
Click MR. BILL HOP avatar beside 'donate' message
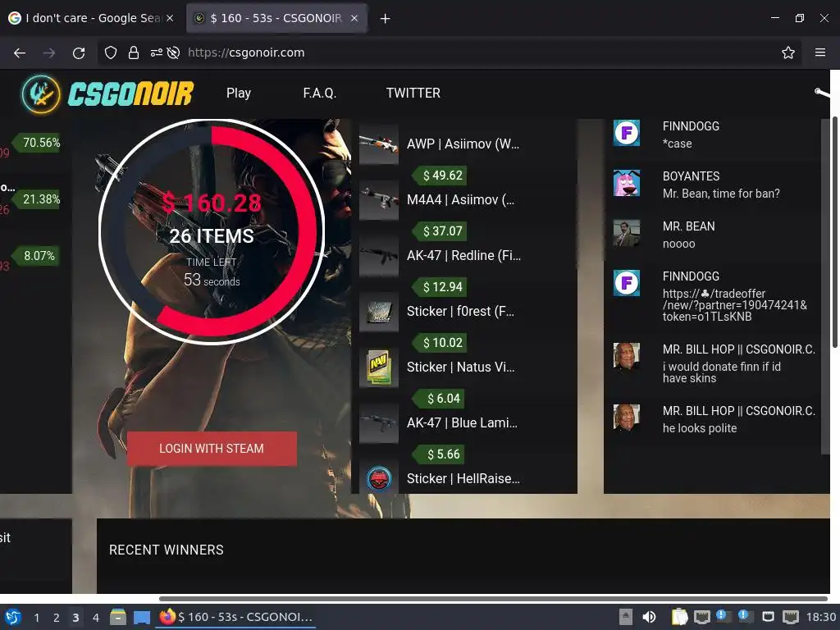[626, 356]
